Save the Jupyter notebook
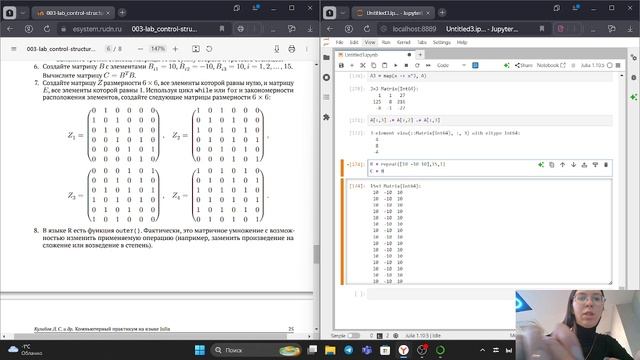The width and height of the screenshot is (640, 360). (341, 65)
